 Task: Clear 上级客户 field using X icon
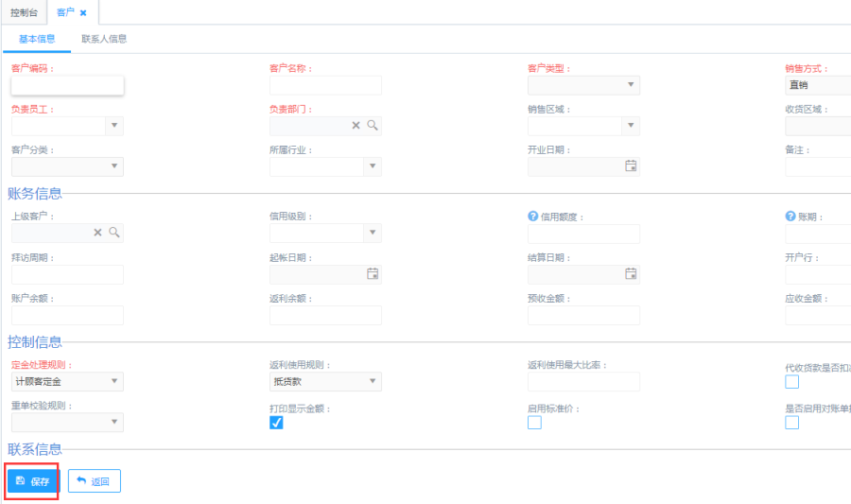click(97, 233)
